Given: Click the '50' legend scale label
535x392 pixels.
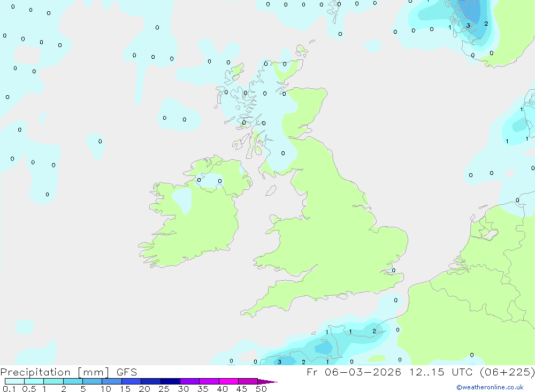Looking at the screenshot, I should pos(261,389).
